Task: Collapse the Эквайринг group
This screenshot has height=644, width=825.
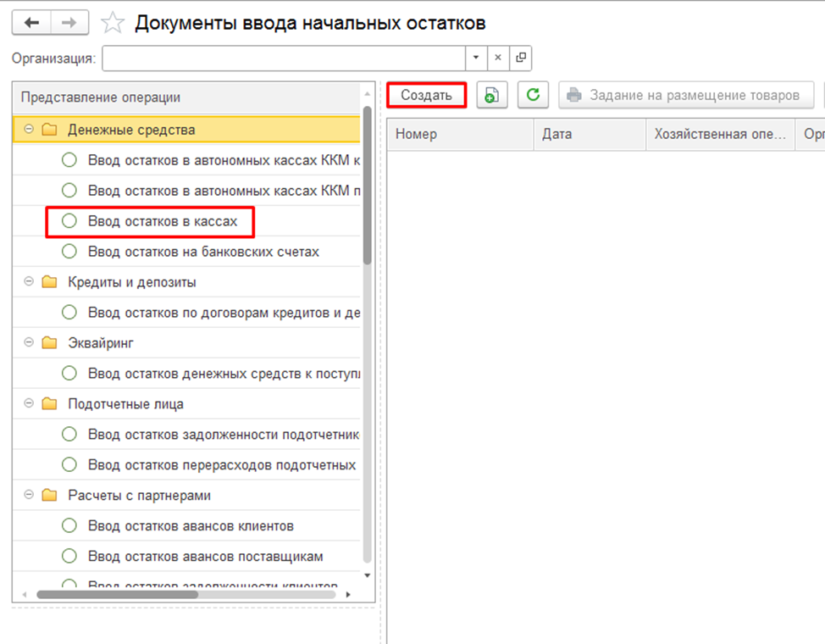Action: tap(29, 342)
